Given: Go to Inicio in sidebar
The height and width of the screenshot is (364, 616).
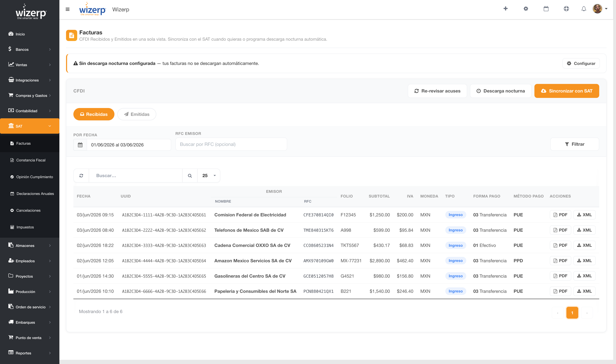Looking at the screenshot, I should (30, 34).
